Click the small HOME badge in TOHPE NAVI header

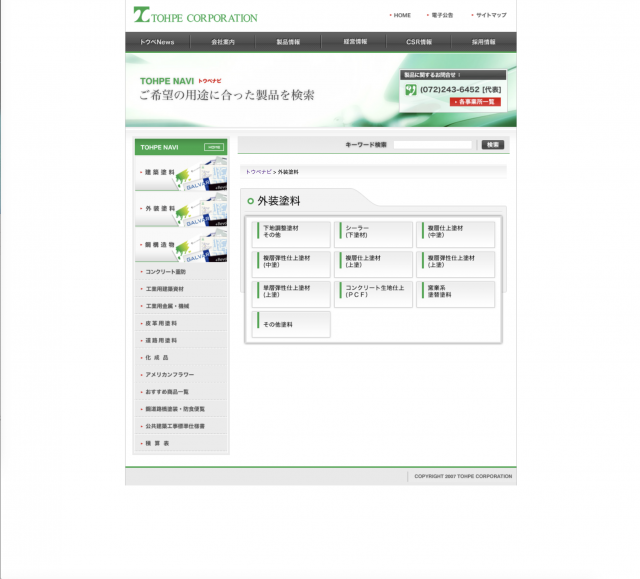[x=213, y=147]
